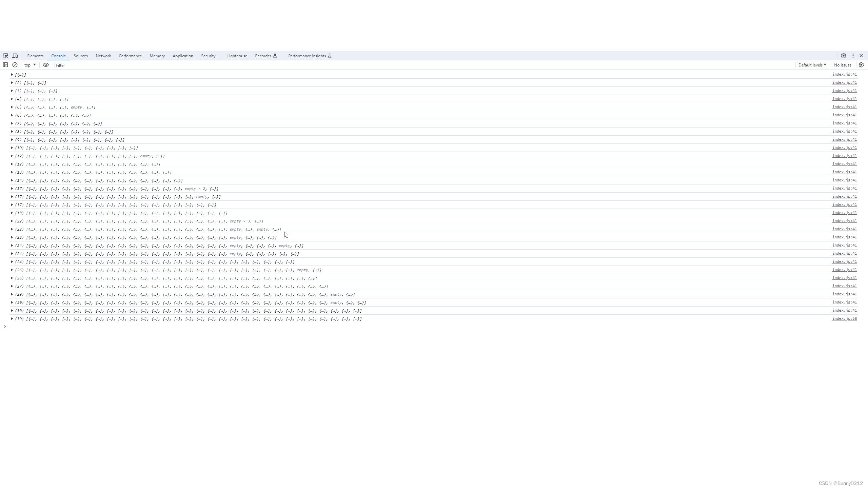
Task: Open the Lighthouse tab
Action: point(237,56)
